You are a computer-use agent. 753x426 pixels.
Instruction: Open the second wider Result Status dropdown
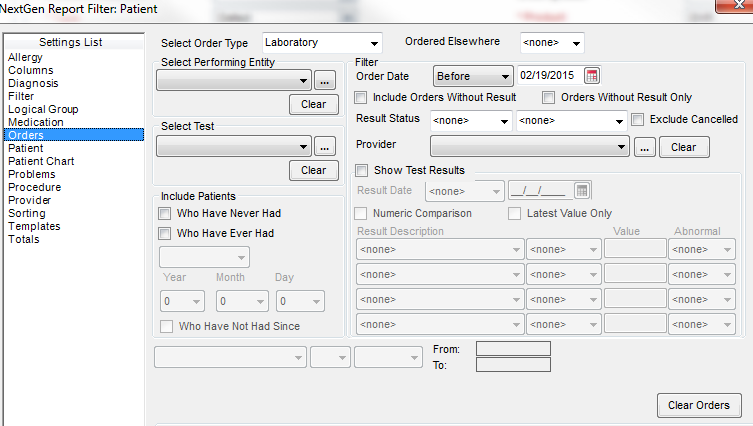point(571,121)
